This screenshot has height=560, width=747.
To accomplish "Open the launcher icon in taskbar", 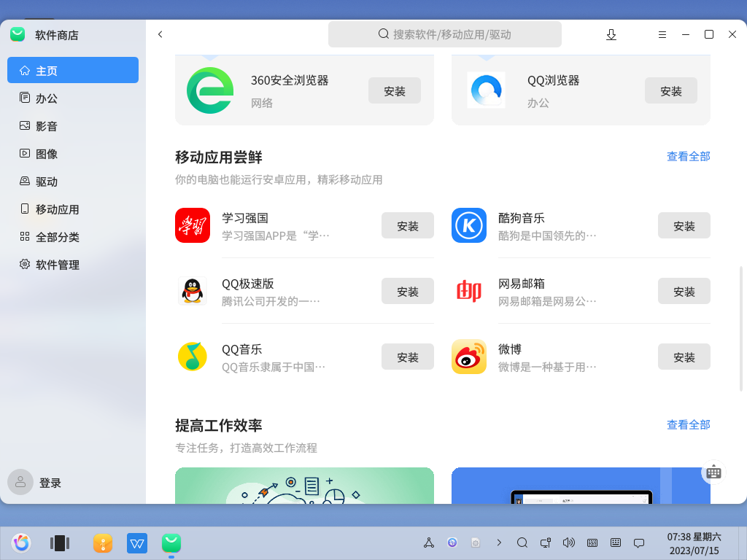I will tap(21, 542).
